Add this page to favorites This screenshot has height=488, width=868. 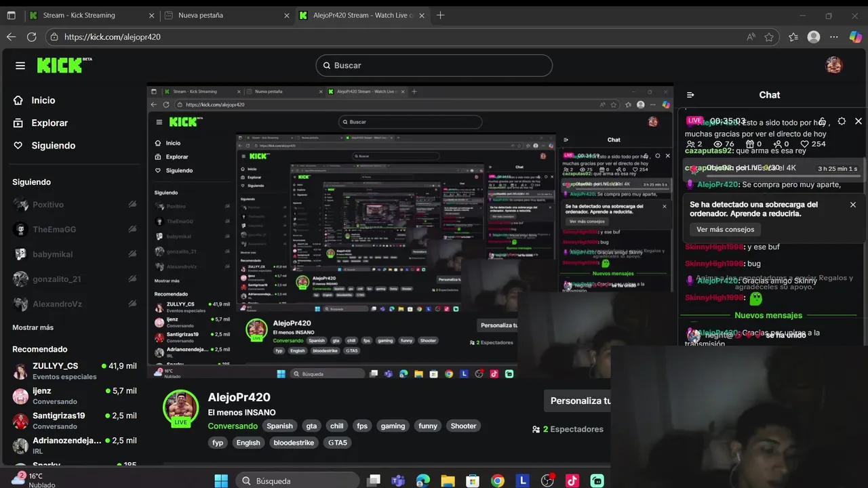pos(769,37)
